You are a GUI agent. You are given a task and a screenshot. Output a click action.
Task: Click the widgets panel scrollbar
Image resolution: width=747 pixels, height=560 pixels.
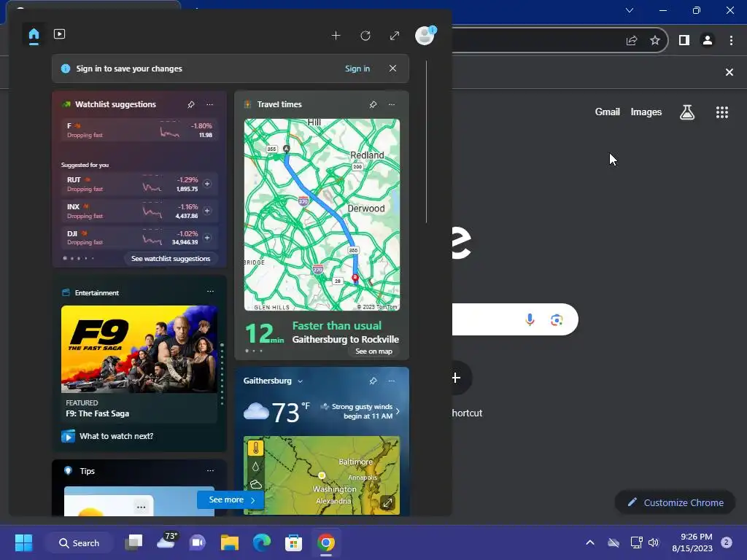point(426,142)
